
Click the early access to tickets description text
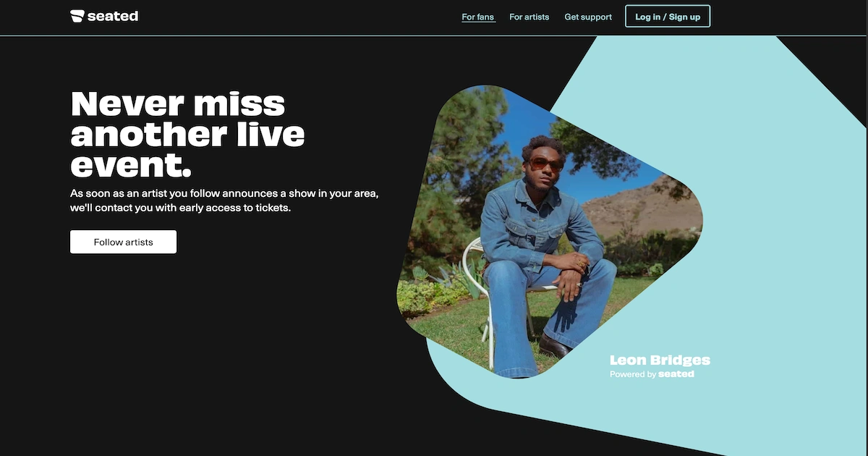(x=225, y=200)
